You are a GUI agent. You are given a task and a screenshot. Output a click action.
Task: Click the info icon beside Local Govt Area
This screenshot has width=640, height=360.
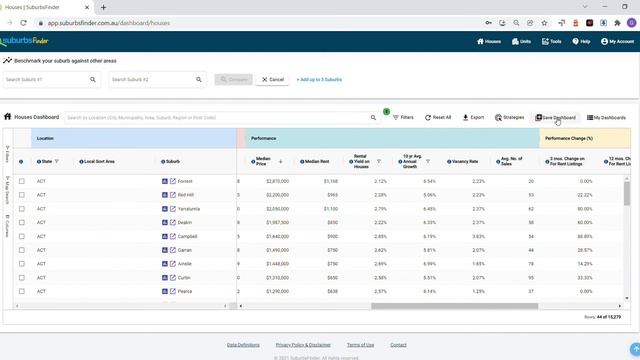(x=81, y=162)
